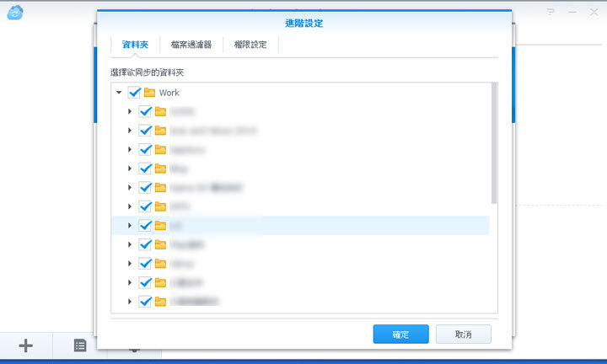Image resolution: width=607 pixels, height=364 pixels.
Task: Click the folder tree vertical scrollbar
Action: (494, 143)
